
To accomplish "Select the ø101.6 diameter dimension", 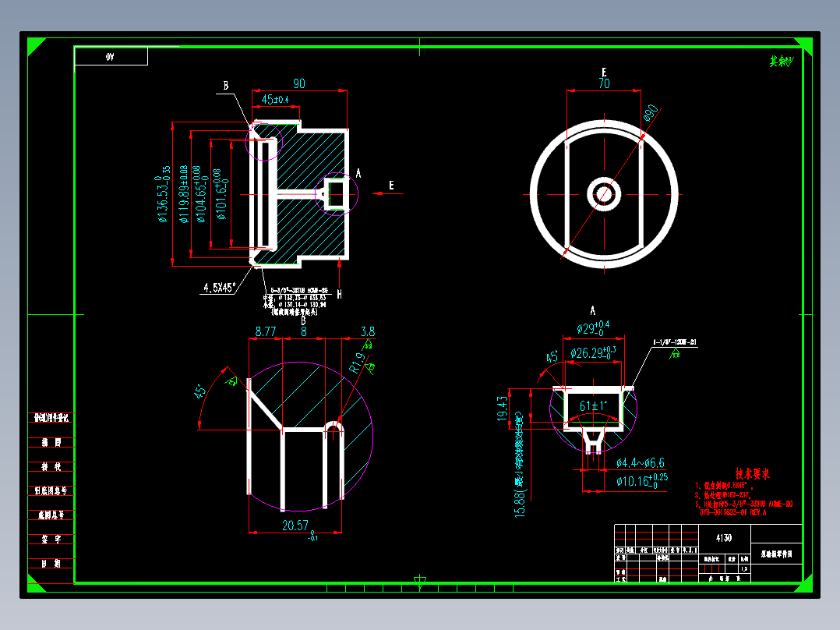I will 220,194.
